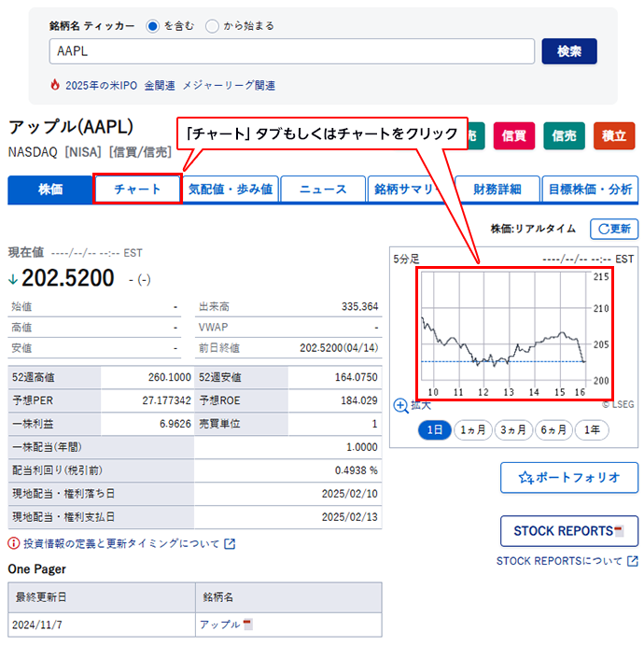Click the current price 202.5200

pyautogui.click(x=68, y=278)
